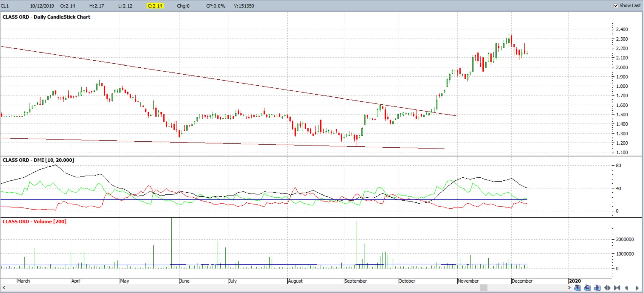Image resolution: width=644 pixels, height=293 pixels.
Task: Click the open price O:2.14
Action: (67, 6)
